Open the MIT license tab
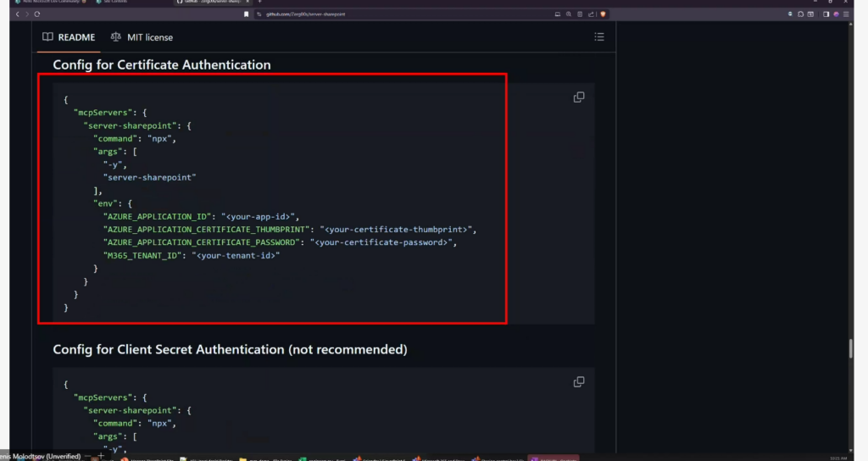The image size is (868, 461). 142,37
